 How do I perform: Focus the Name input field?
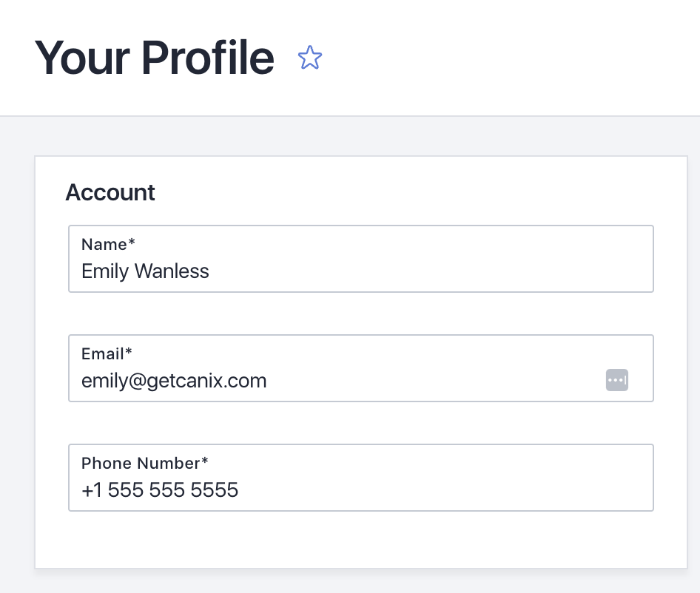pos(360,271)
